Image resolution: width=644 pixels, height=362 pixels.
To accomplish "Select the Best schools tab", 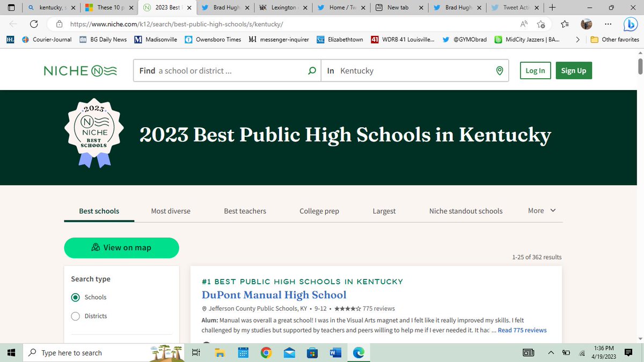I will tap(99, 211).
